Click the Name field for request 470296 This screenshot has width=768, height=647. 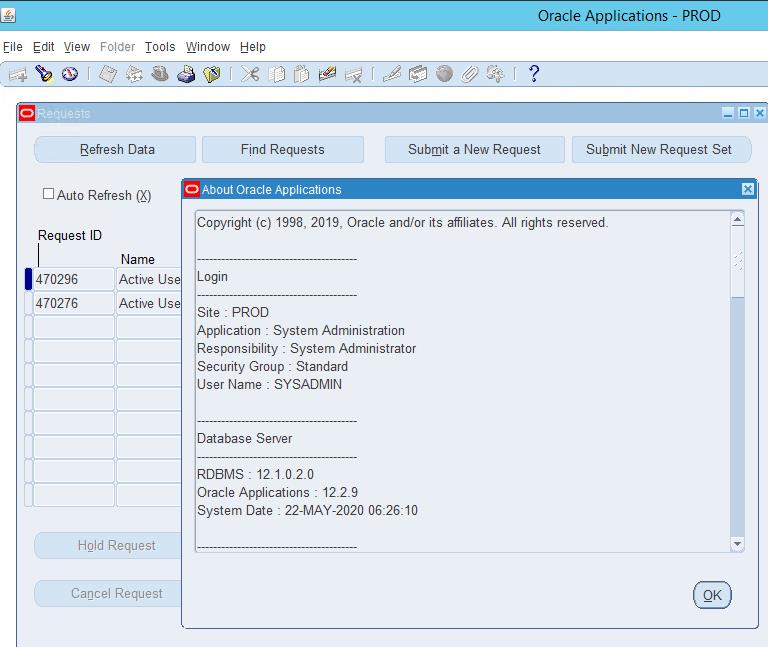(x=149, y=279)
